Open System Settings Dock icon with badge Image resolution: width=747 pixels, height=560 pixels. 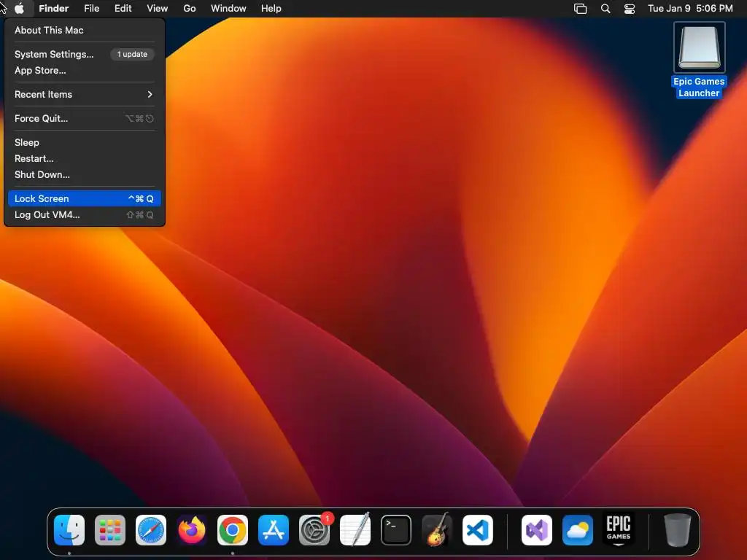click(314, 530)
